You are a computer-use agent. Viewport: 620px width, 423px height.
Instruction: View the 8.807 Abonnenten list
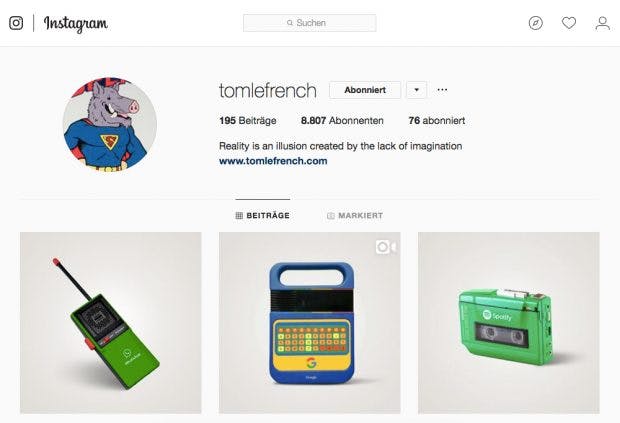[x=342, y=121]
